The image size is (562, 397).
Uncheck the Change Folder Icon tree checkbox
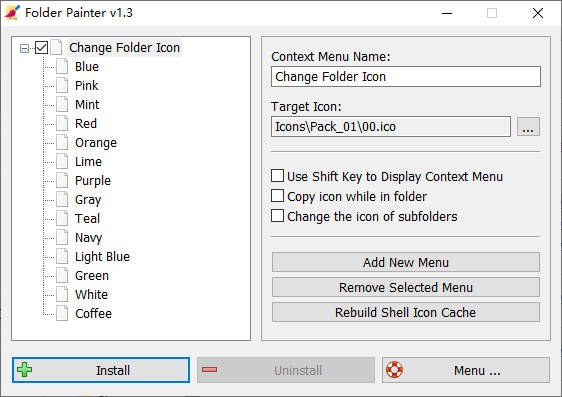point(42,48)
